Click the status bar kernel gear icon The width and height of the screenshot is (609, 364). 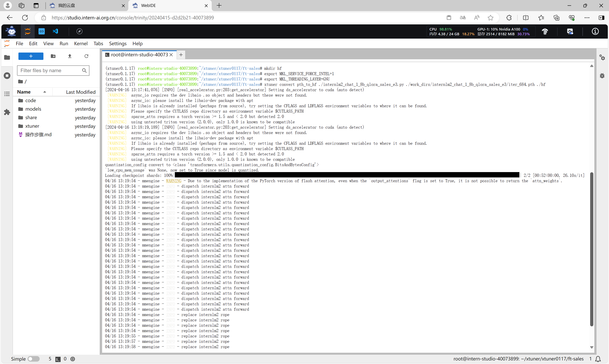coord(73,359)
